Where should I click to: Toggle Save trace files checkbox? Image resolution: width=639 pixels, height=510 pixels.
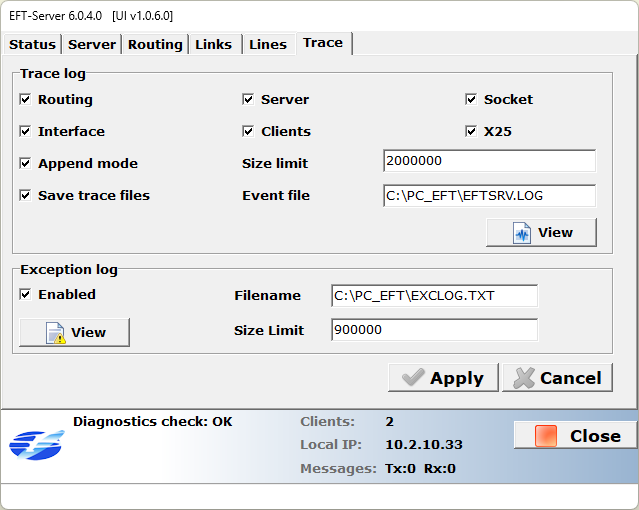click(25, 195)
